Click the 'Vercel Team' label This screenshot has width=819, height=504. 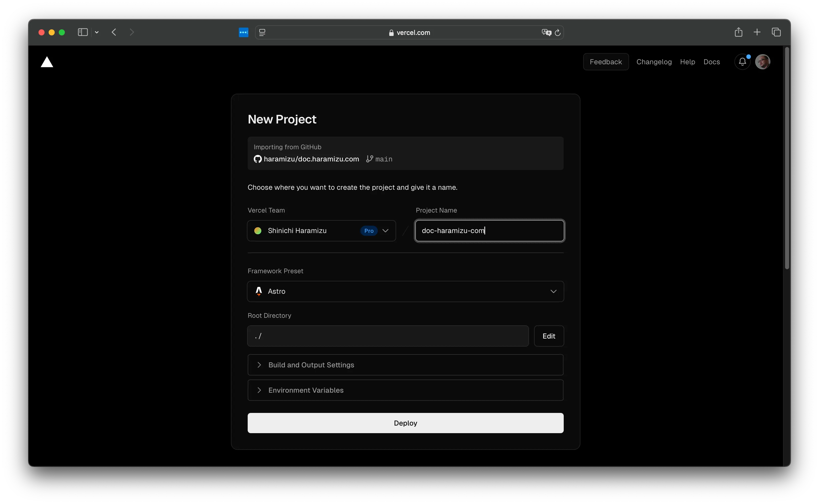266,210
